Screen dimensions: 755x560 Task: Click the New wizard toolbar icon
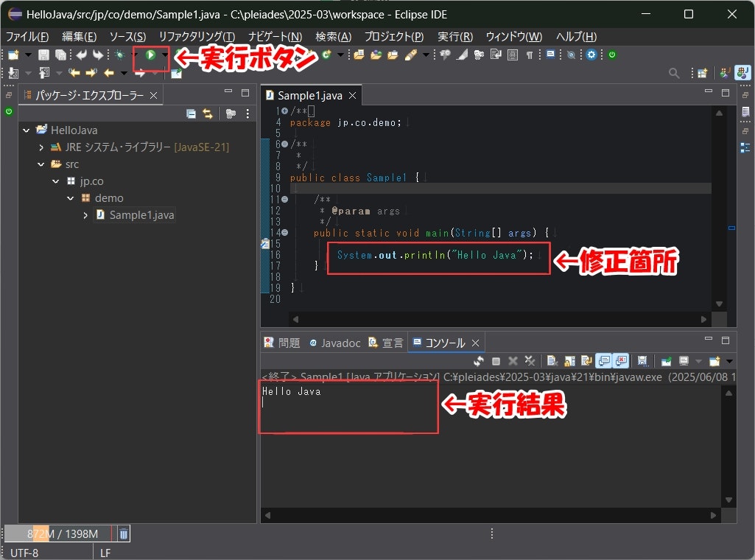pyautogui.click(x=13, y=55)
